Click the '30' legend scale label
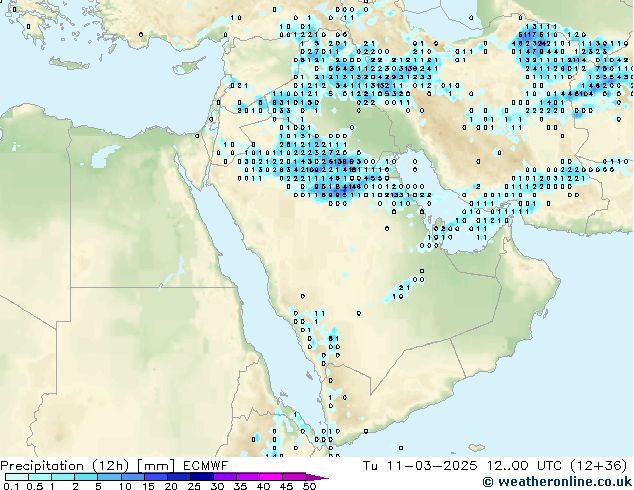 click(217, 486)
